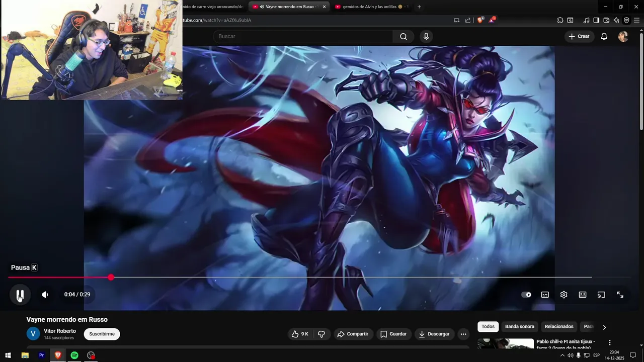Close the Vayne morrendo em Russo tab
Screen dimensions: 644x362
(324, 7)
